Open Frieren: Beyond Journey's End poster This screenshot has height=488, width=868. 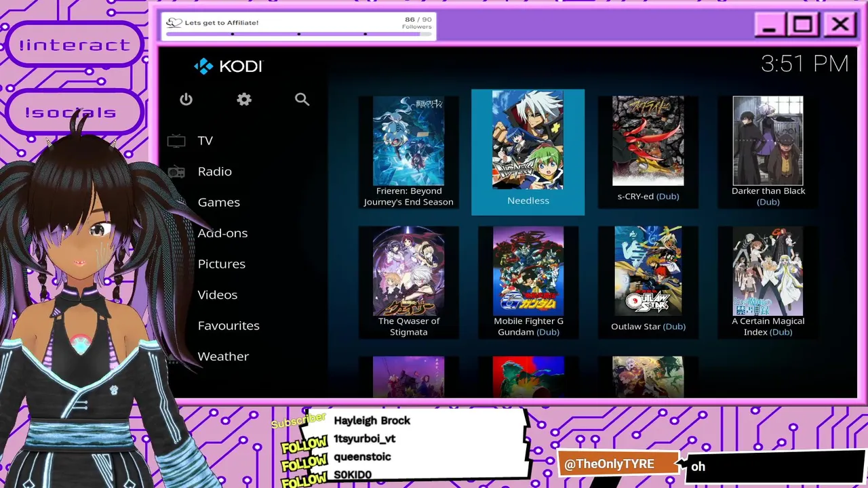click(408, 141)
